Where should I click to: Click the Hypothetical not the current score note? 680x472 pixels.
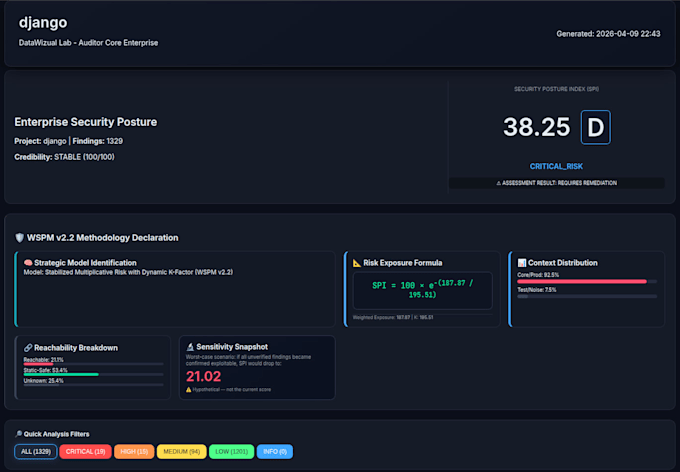(232, 390)
